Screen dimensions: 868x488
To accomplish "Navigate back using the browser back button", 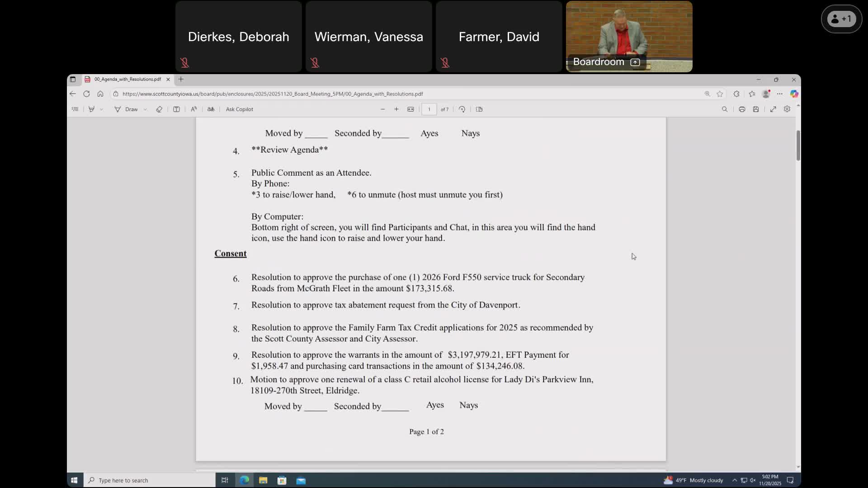I will point(73,94).
